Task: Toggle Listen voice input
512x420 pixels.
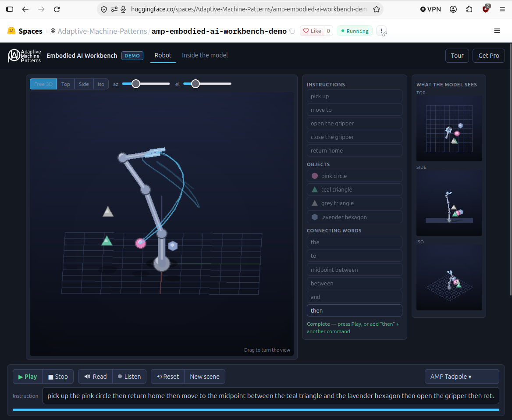Action: pos(129,377)
